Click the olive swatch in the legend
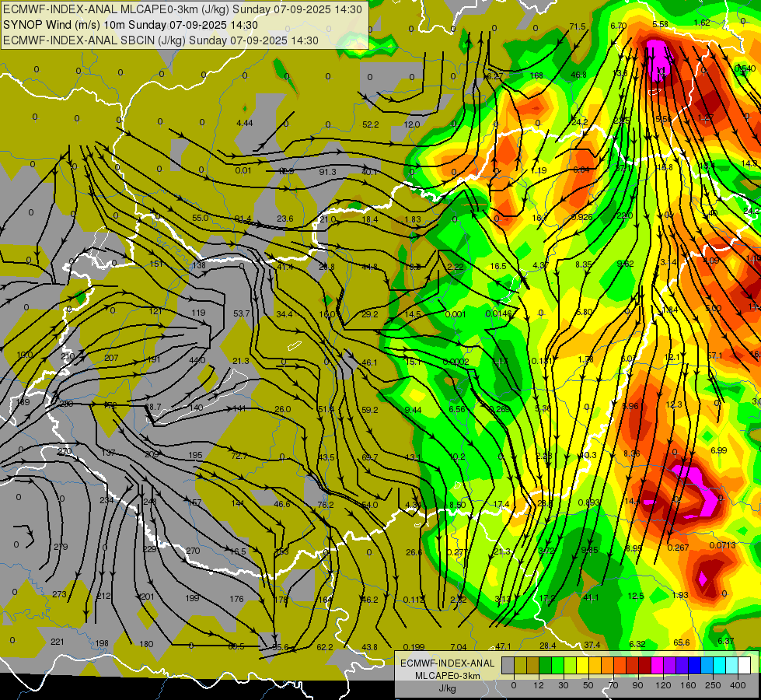Viewport: 761px width, 700px height. (x=520, y=665)
